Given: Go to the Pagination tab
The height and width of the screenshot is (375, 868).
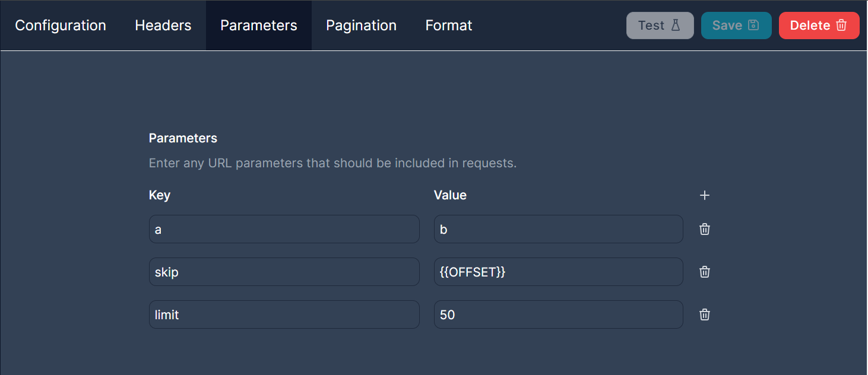Looking at the screenshot, I should tap(361, 26).
